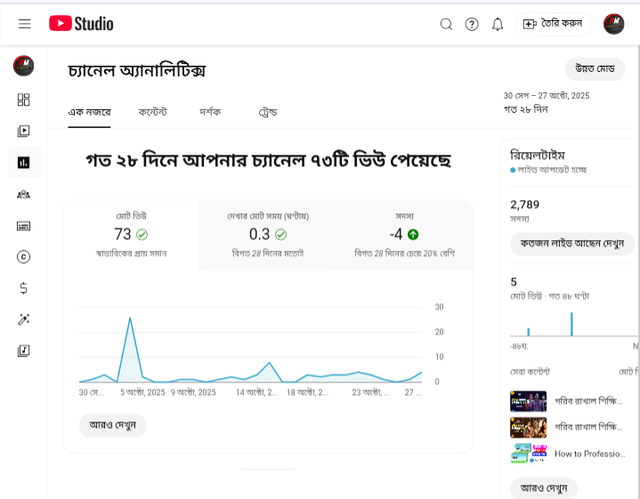The image size is (640, 499).
Task: Switch to the কন্টেন্ট tab
Action: point(153,112)
